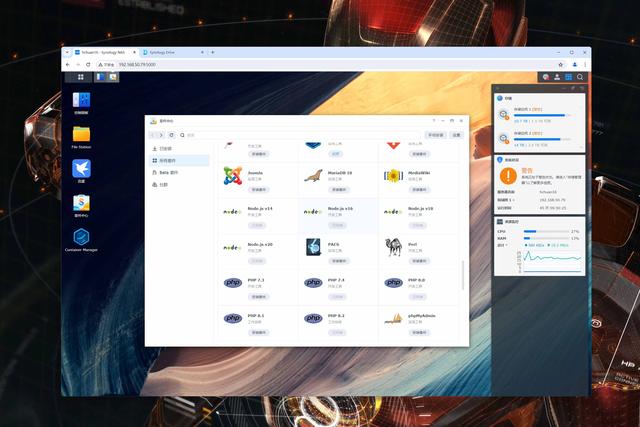
Task: Open DSM search magnifier in top bar
Action: click(580, 77)
